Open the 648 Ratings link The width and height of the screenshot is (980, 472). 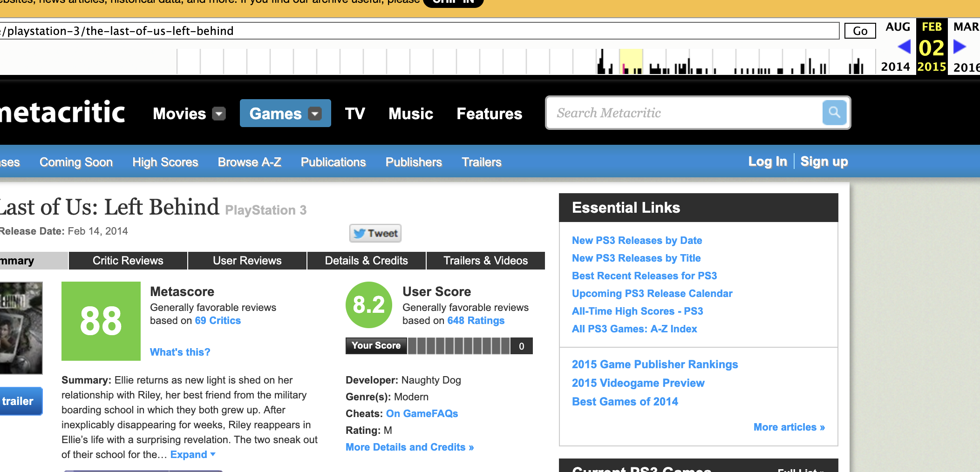[476, 321]
